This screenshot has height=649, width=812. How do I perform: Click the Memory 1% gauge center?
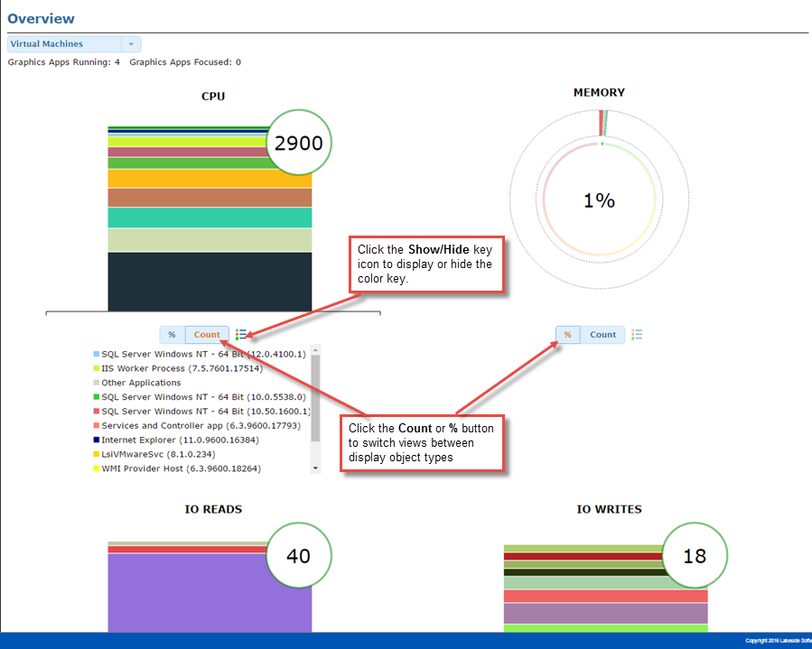[599, 200]
